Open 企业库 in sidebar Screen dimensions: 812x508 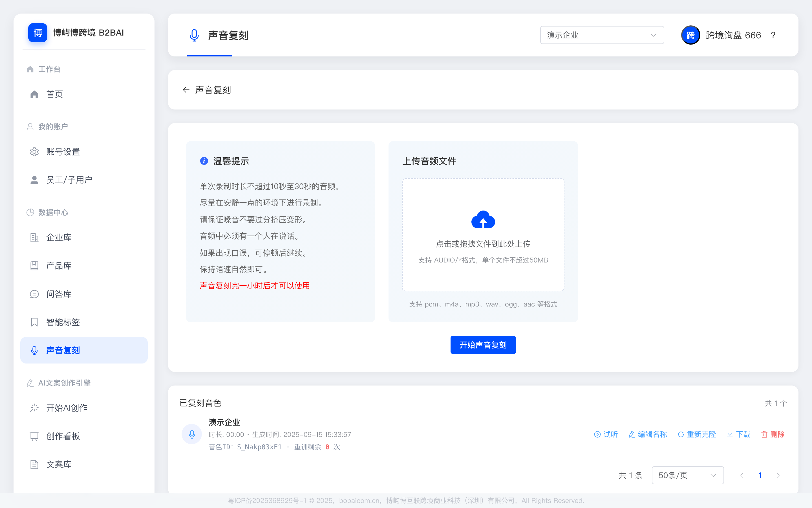coord(84,238)
